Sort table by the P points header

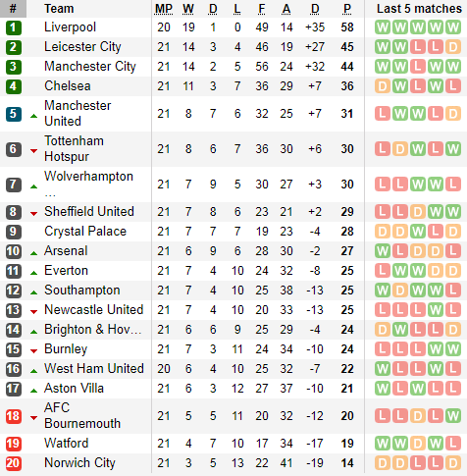[x=347, y=9]
